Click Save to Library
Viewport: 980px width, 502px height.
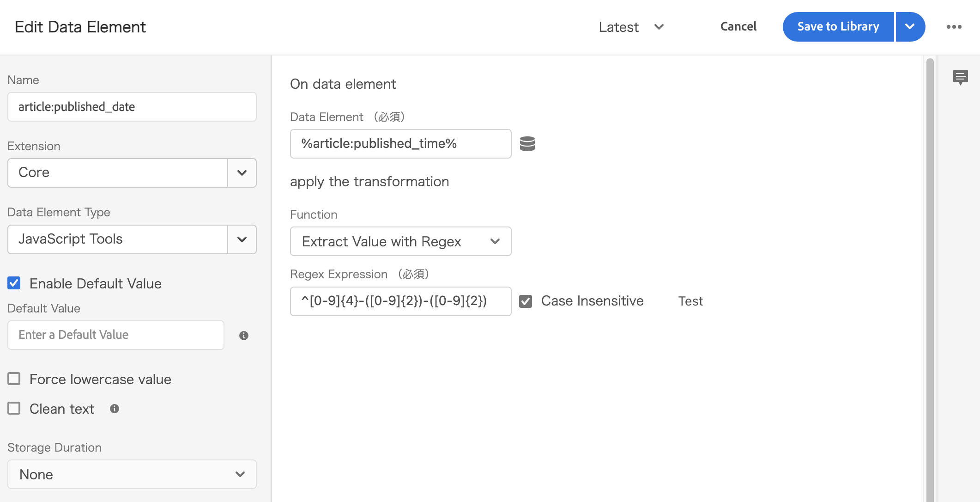[838, 27]
